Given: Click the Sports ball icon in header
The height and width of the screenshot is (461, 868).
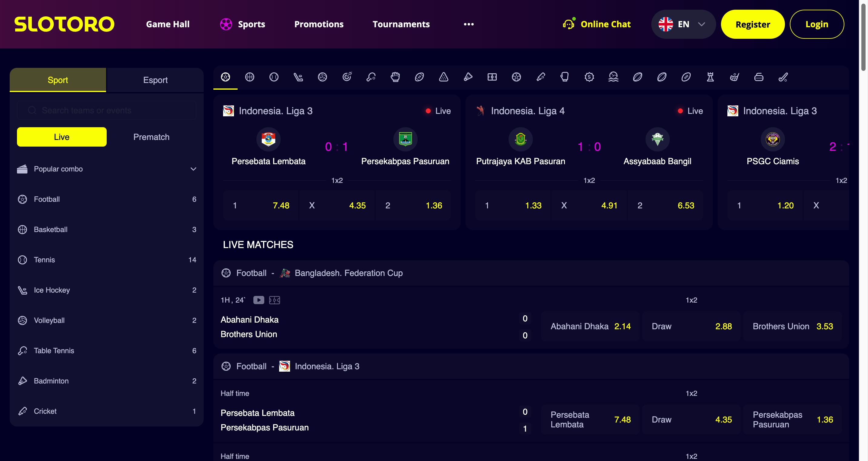Looking at the screenshot, I should pyautogui.click(x=226, y=24).
